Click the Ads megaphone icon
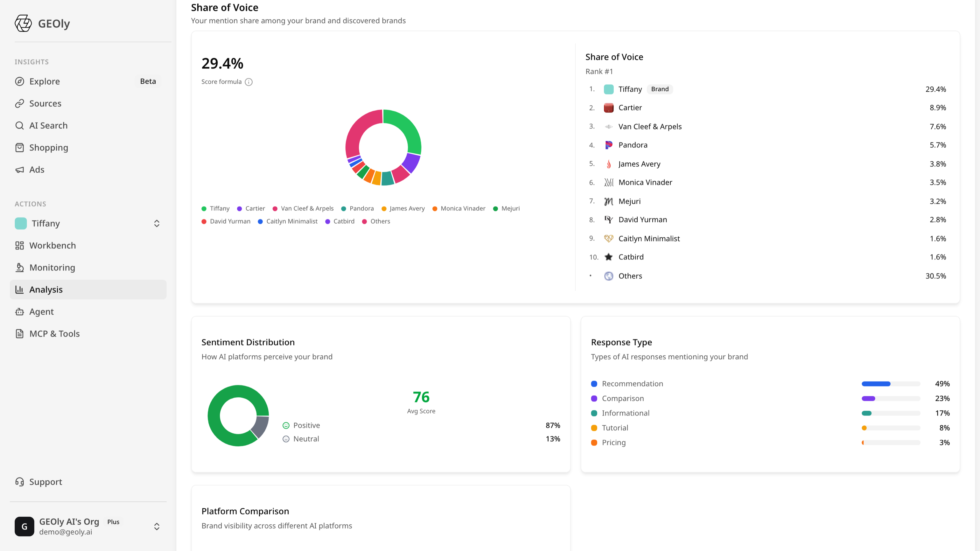980x551 pixels. (x=19, y=170)
